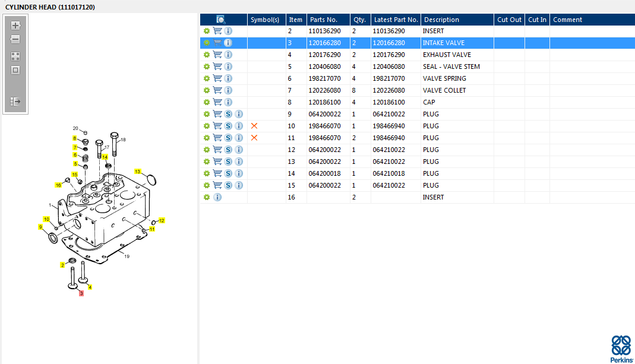
Task: Add INSERT 110136290 to cart
Action: (x=217, y=31)
